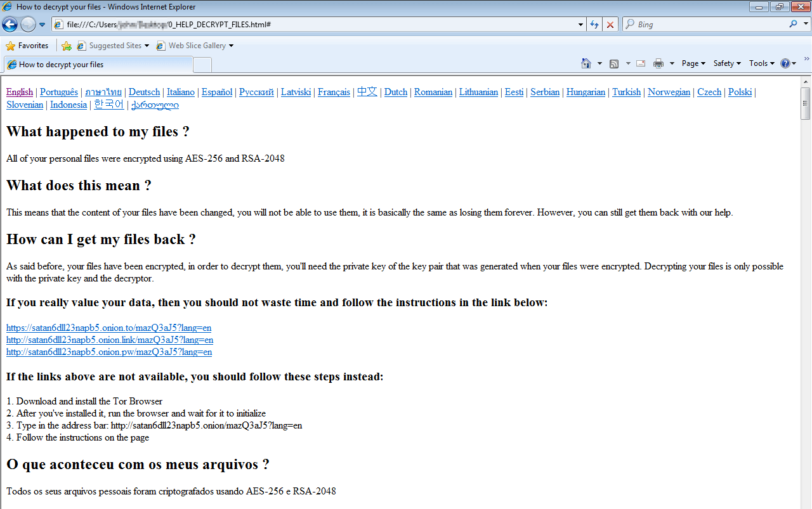Click the Norwegian language link
The image size is (812, 509).
point(669,92)
